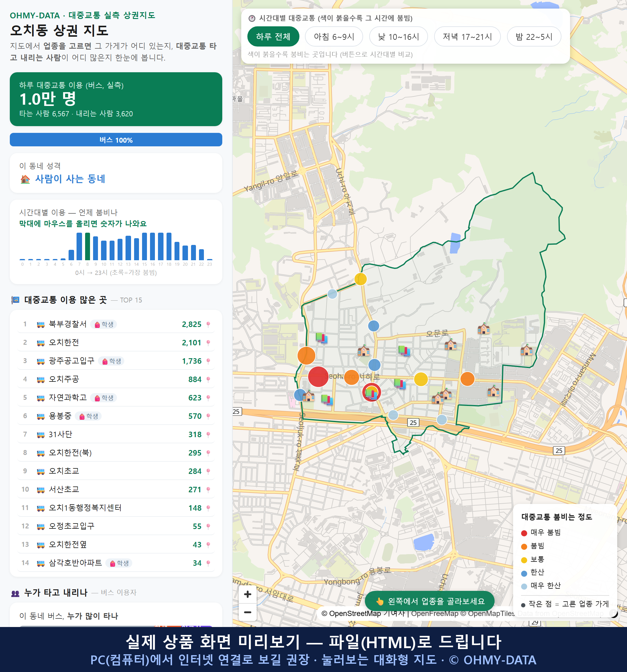The width and height of the screenshot is (627, 672).
Task: Click the pin icon beside 오치주공 884
Action: tap(208, 379)
